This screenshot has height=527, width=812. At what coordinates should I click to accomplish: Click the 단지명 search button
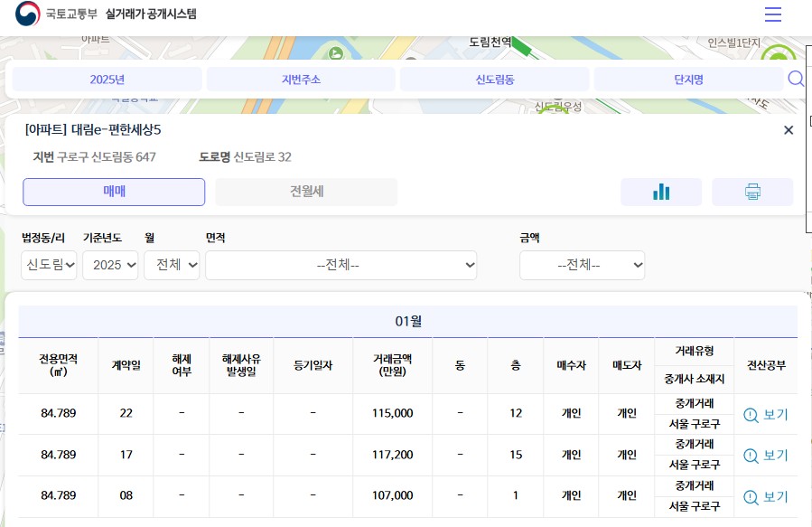[x=686, y=79]
